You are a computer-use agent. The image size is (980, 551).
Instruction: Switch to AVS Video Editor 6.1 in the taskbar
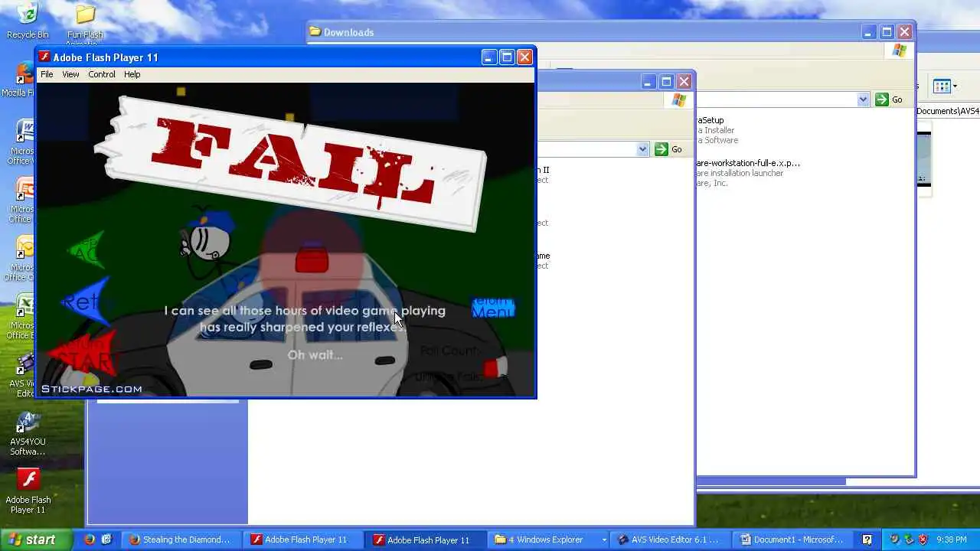[x=672, y=540]
